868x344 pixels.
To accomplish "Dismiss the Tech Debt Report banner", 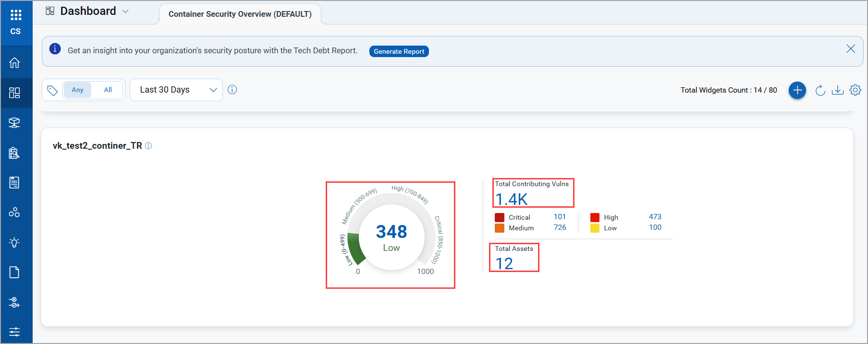I will (x=850, y=49).
